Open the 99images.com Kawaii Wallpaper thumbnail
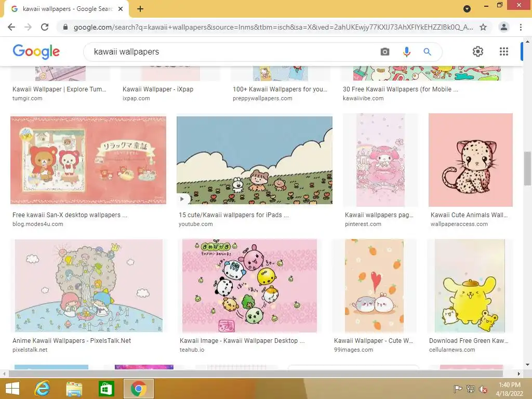 (x=374, y=286)
